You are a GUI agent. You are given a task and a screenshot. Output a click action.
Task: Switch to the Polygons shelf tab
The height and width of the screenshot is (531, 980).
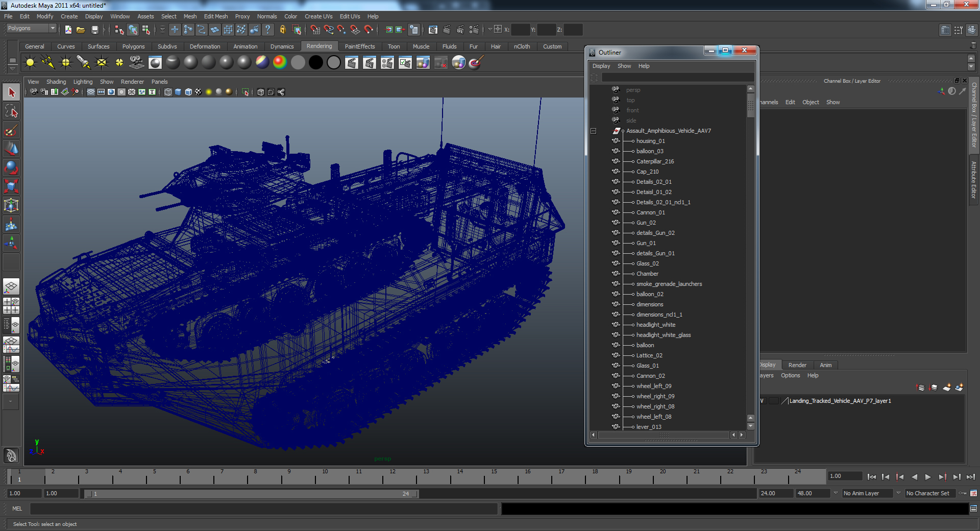click(x=133, y=46)
